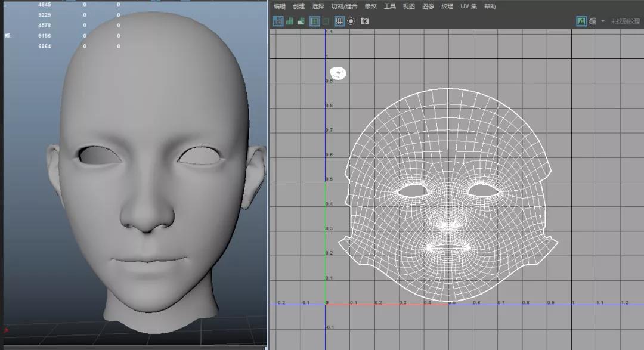Click the mouth area of UV shell
This screenshot has height=350, width=644.
tap(447, 246)
